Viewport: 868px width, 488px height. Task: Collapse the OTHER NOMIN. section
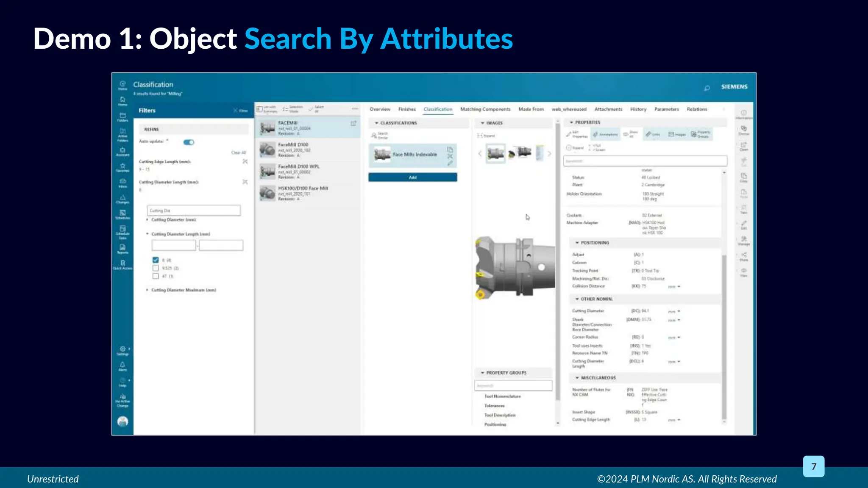pyautogui.click(x=577, y=299)
